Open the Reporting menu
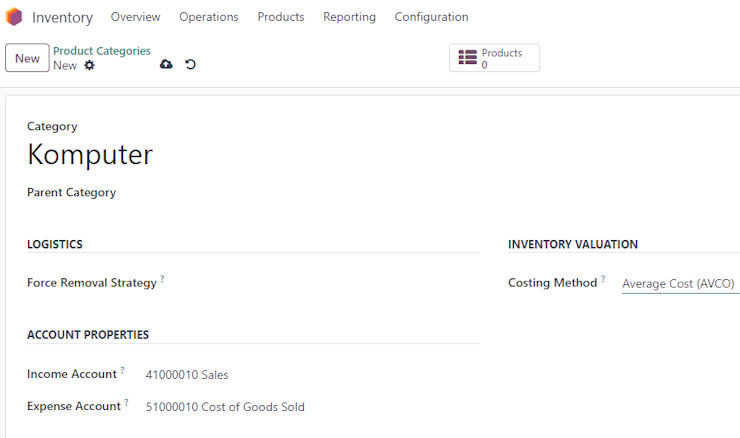The image size is (740, 438). [x=349, y=17]
